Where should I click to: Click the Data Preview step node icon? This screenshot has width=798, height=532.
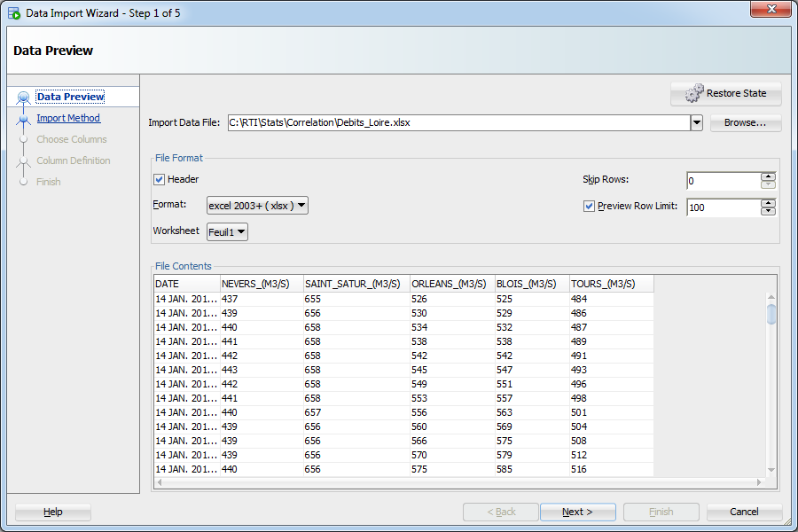click(x=22, y=98)
